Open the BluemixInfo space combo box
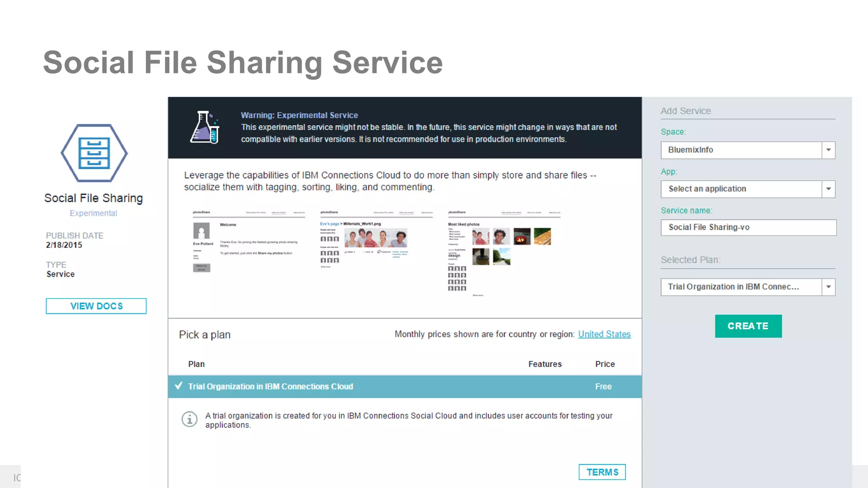The image size is (868, 488). pos(748,150)
